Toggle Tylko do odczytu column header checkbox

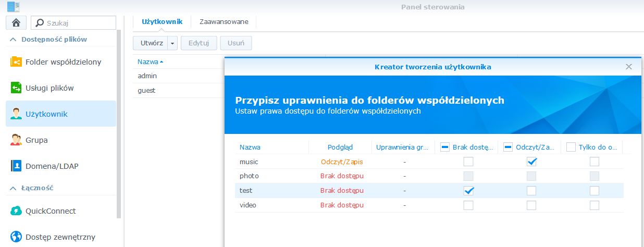pyautogui.click(x=571, y=147)
